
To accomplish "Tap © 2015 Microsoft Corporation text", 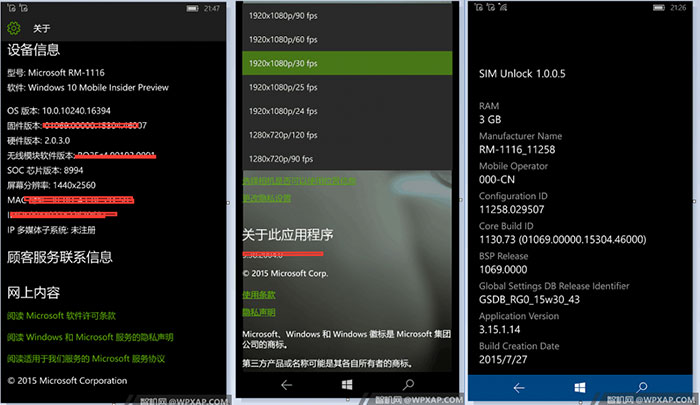I will (67, 380).
